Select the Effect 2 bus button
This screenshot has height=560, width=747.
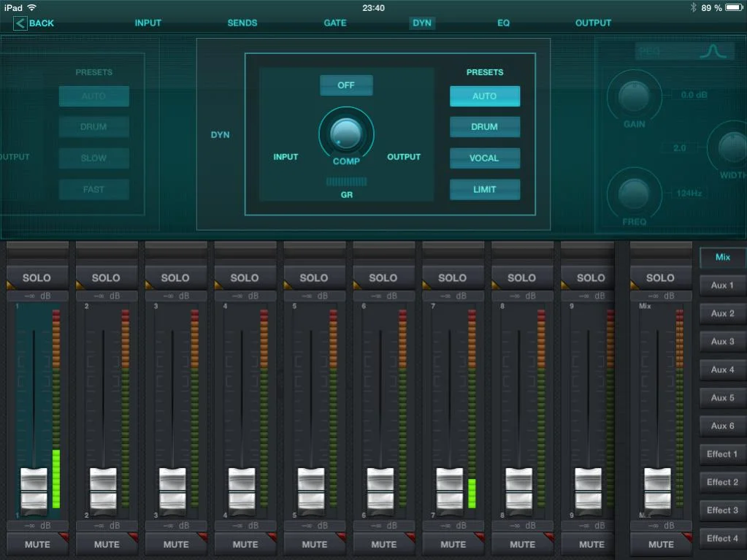pyautogui.click(x=722, y=482)
